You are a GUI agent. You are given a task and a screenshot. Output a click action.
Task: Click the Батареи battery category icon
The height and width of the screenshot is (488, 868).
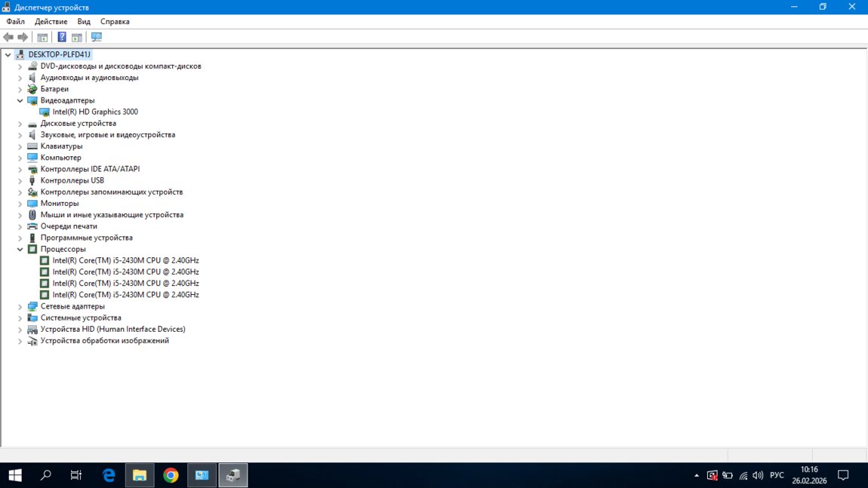(x=32, y=89)
